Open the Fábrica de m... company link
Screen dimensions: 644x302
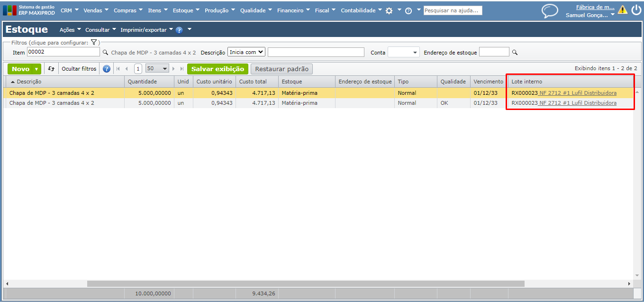(595, 7)
